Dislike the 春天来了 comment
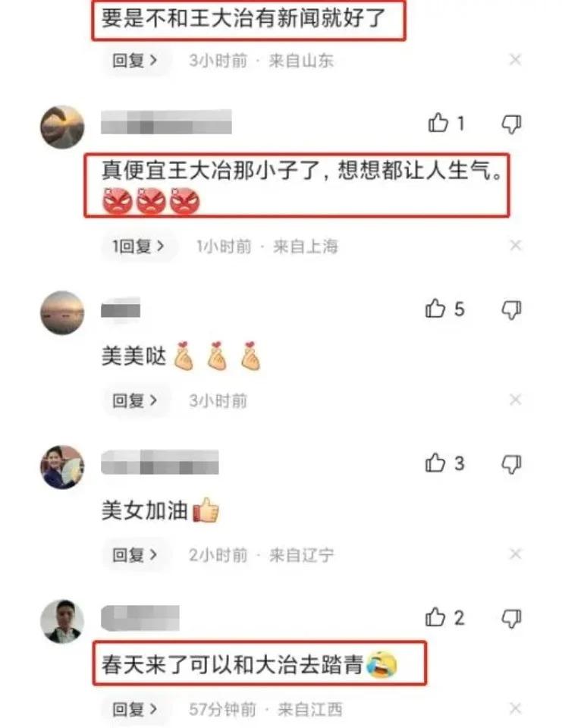 click(511, 619)
